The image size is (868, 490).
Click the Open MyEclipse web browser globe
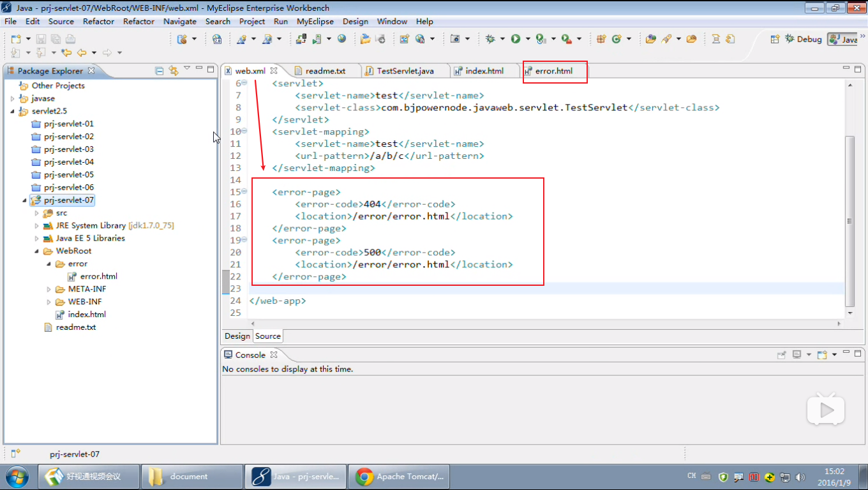pos(342,39)
